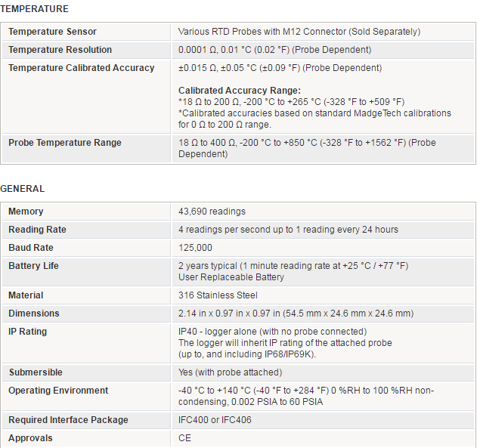This screenshot has width=477, height=448.
Task: Click the GENERAL section heading
Action: tap(23, 189)
